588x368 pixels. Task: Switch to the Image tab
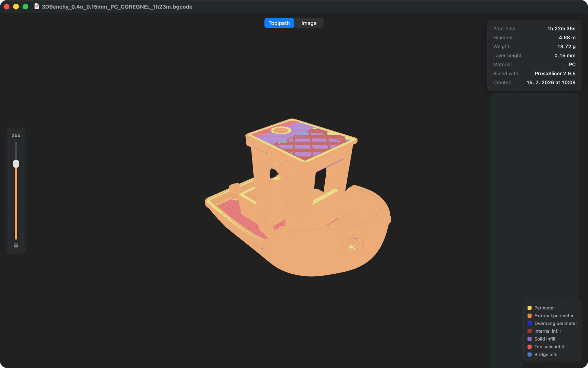click(309, 23)
